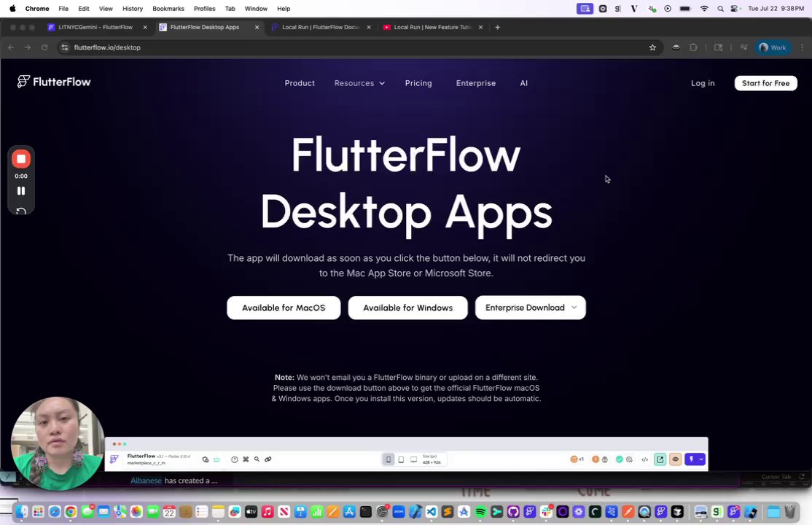Open the Enterprise nav link
The height and width of the screenshot is (525, 812).
click(476, 83)
